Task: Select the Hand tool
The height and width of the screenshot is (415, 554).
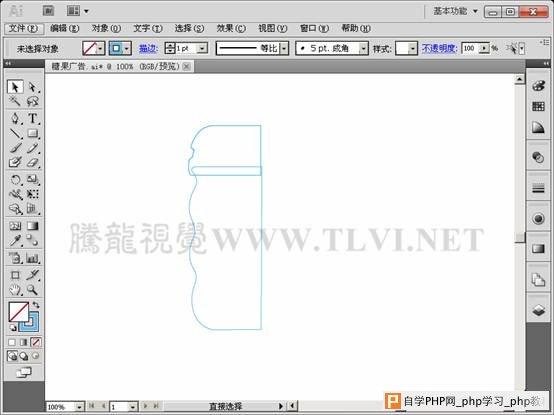Action: tap(15, 290)
